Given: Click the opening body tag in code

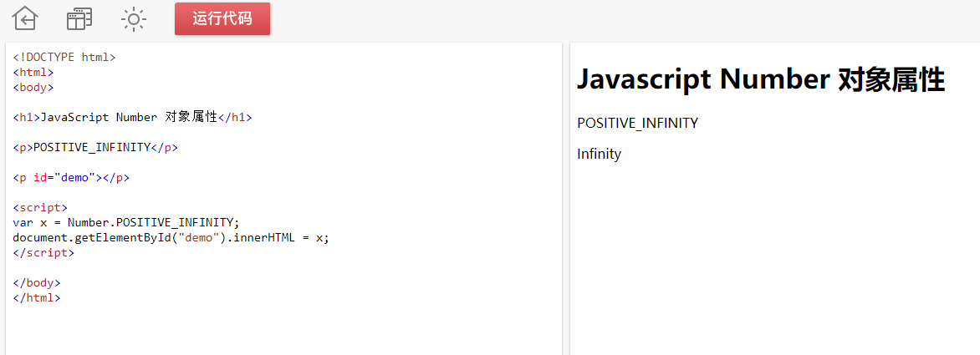Looking at the screenshot, I should pyautogui.click(x=33, y=88).
